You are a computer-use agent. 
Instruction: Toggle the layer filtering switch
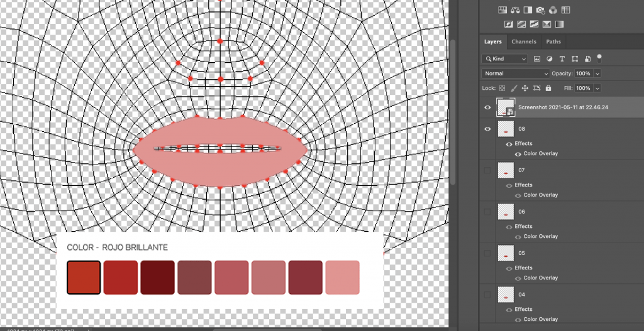click(599, 58)
